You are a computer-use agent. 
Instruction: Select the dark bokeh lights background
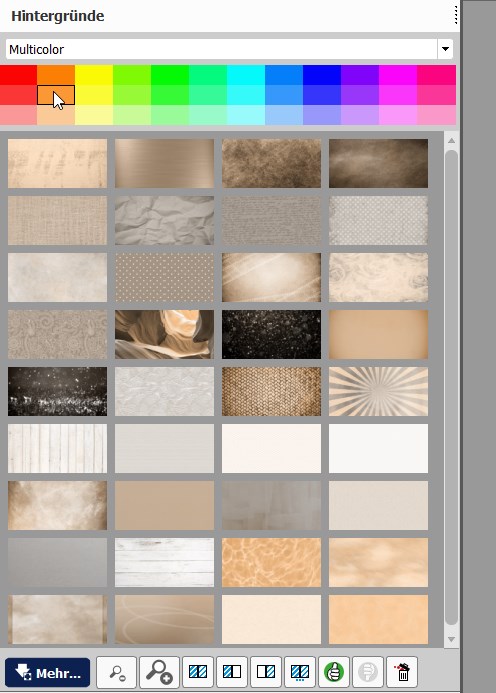(57, 392)
